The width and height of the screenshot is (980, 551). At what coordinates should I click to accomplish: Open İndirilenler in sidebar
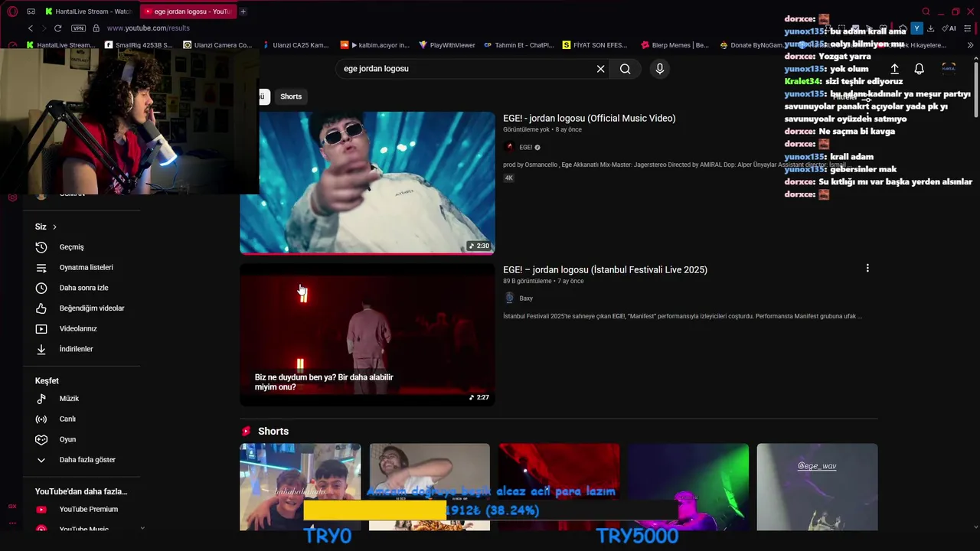82,349
